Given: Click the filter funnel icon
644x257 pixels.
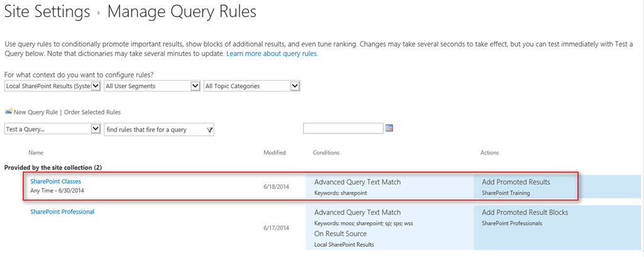Looking at the screenshot, I should click(210, 129).
